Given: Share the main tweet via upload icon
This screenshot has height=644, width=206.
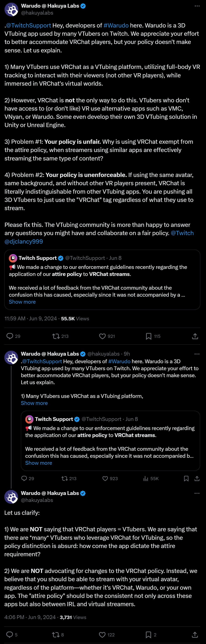Looking at the screenshot, I should [x=195, y=336].
